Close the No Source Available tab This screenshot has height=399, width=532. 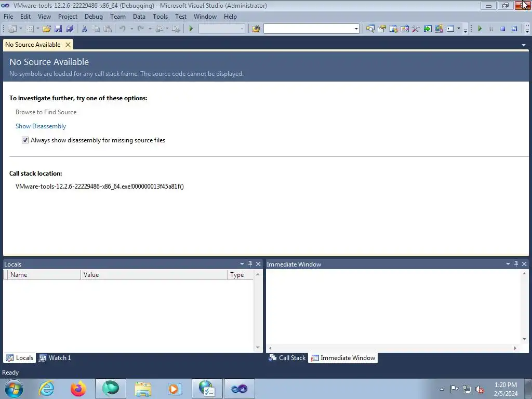(68, 45)
